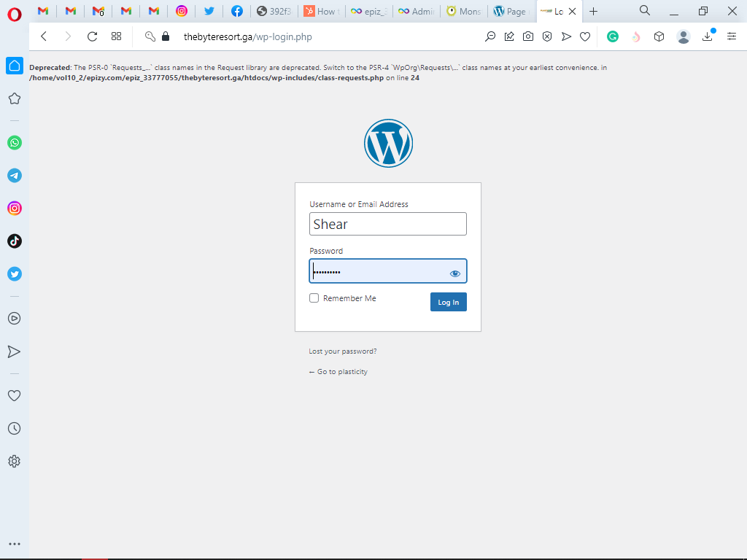
Task: Reload the current page
Action: (x=92, y=36)
